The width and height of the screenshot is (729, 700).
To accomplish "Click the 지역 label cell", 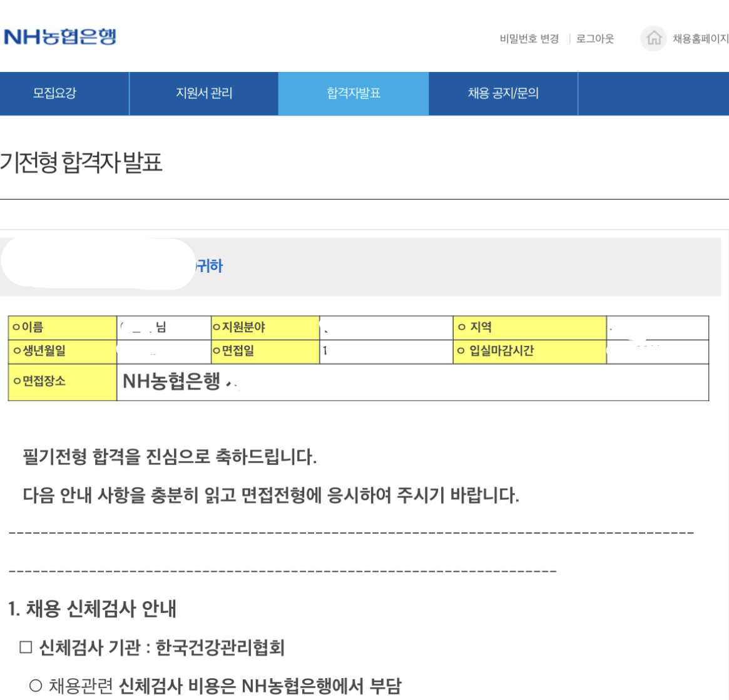I will [x=529, y=328].
